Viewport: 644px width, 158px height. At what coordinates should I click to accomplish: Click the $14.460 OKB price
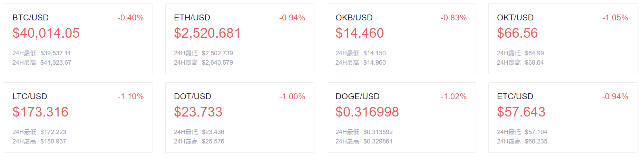coord(360,33)
